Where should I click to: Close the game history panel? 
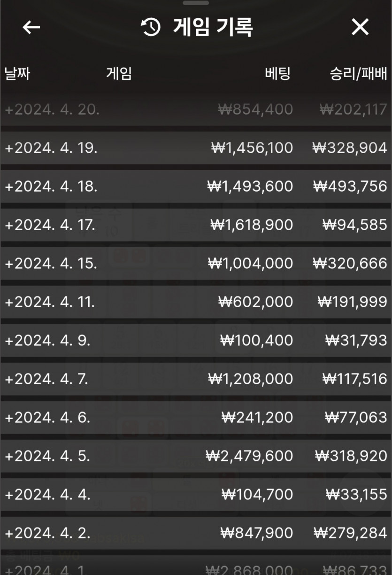(360, 28)
